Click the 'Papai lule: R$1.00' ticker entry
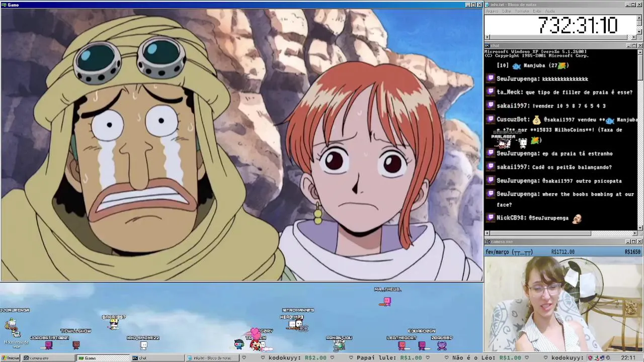The width and height of the screenshot is (644, 362). pyautogui.click(x=389, y=358)
